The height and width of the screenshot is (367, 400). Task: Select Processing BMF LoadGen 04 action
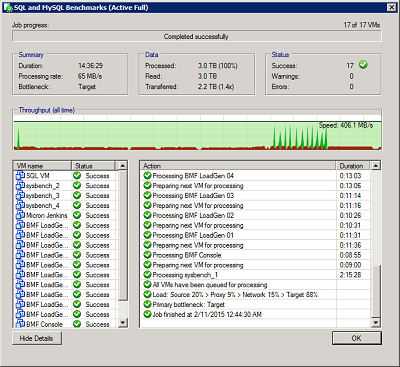(256, 175)
